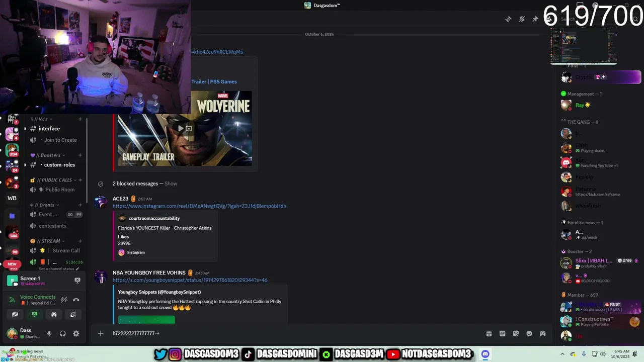Add channel to // Events category plus
The height and width of the screenshot is (362, 644).
[80, 205]
